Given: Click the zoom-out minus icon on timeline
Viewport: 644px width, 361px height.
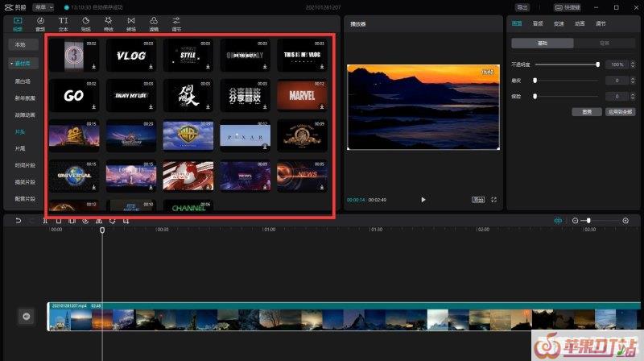Looking at the screenshot, I should point(575,221).
